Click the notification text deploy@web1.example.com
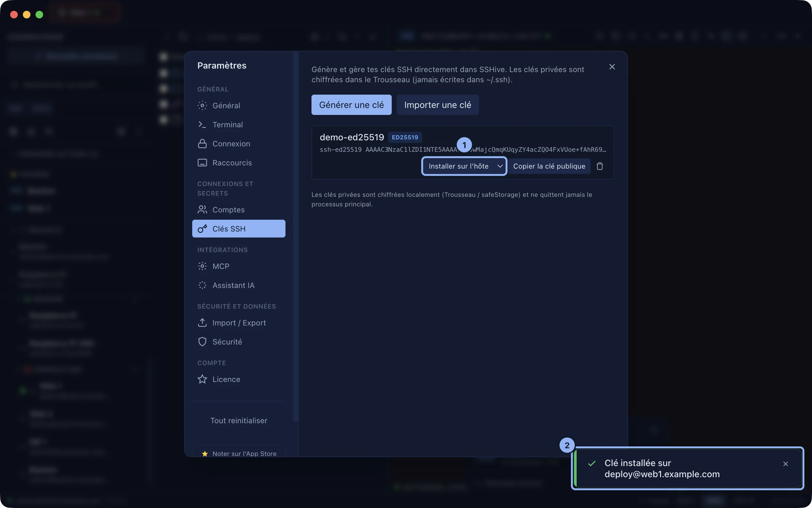Image resolution: width=812 pixels, height=508 pixels. pyautogui.click(x=662, y=474)
